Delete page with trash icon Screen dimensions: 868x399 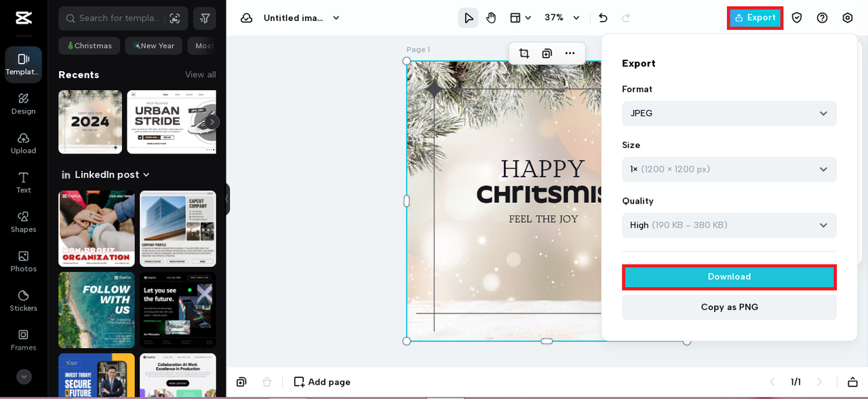[x=267, y=382]
